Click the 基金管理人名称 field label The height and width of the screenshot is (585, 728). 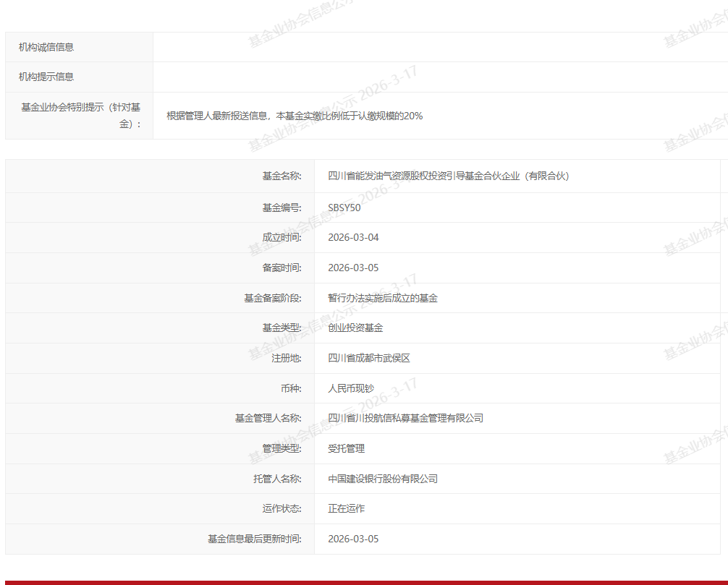(x=268, y=418)
